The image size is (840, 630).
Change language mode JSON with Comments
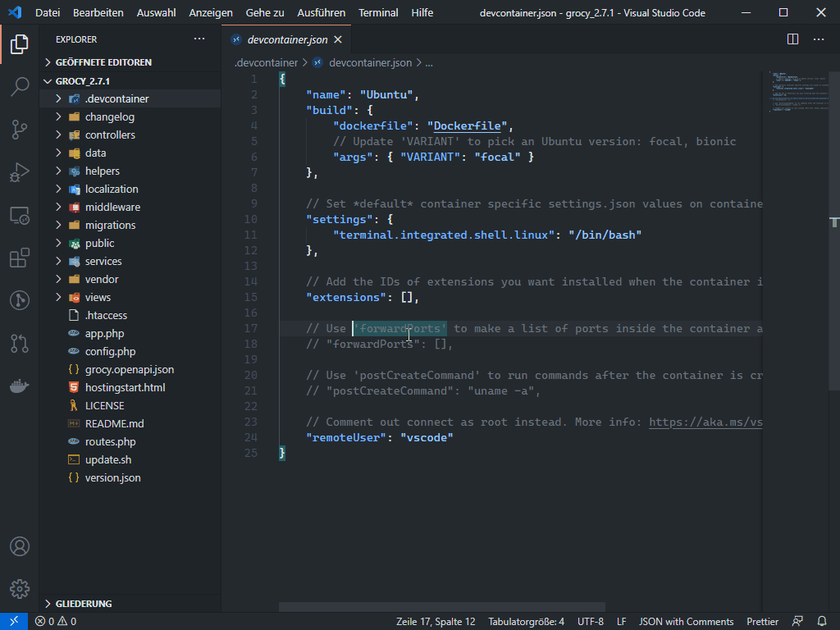tap(686, 622)
